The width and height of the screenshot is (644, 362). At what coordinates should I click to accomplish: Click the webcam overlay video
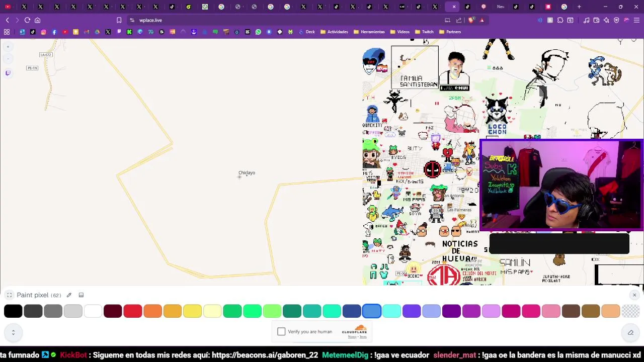click(561, 185)
